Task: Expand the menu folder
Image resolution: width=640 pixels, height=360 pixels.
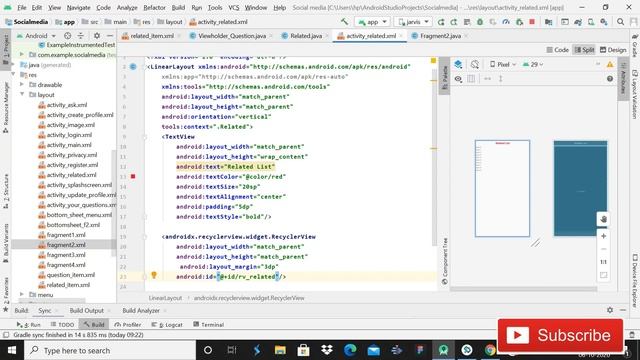Action: coord(22,295)
